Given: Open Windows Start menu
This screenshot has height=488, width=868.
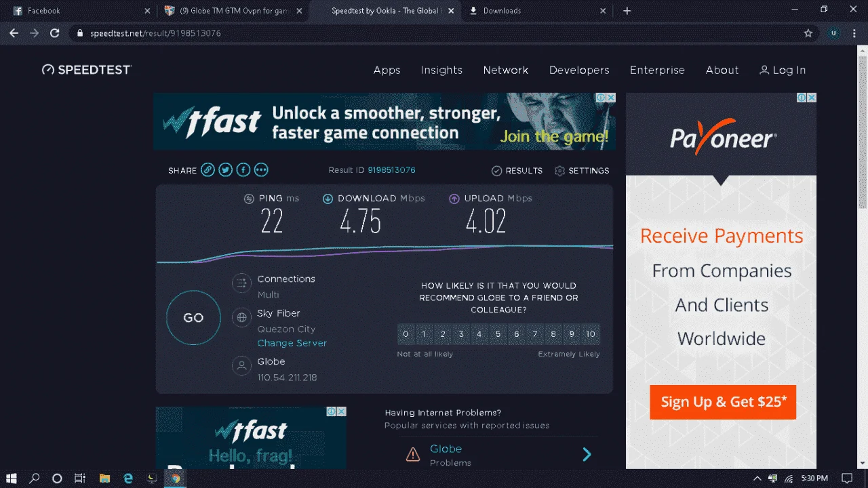Looking at the screenshot, I should pos(13,478).
